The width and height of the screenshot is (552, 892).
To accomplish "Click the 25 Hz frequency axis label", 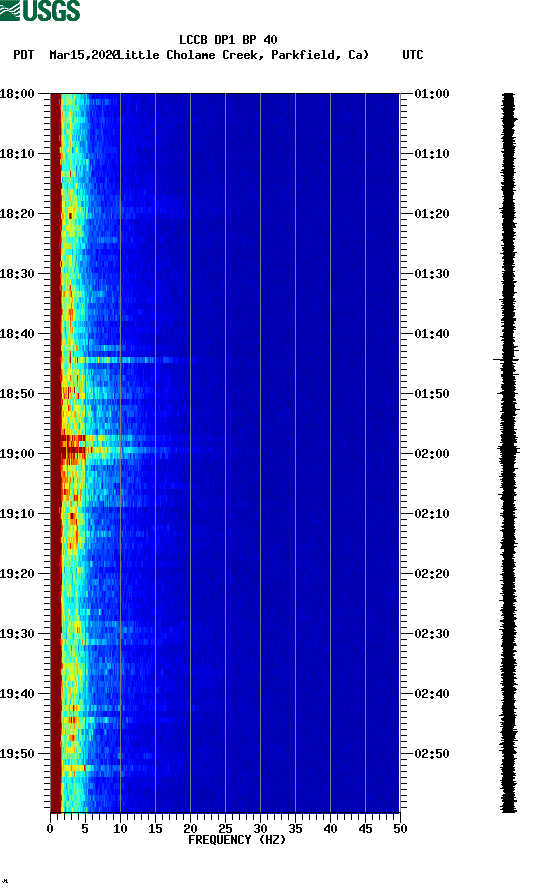I will coord(225,829).
